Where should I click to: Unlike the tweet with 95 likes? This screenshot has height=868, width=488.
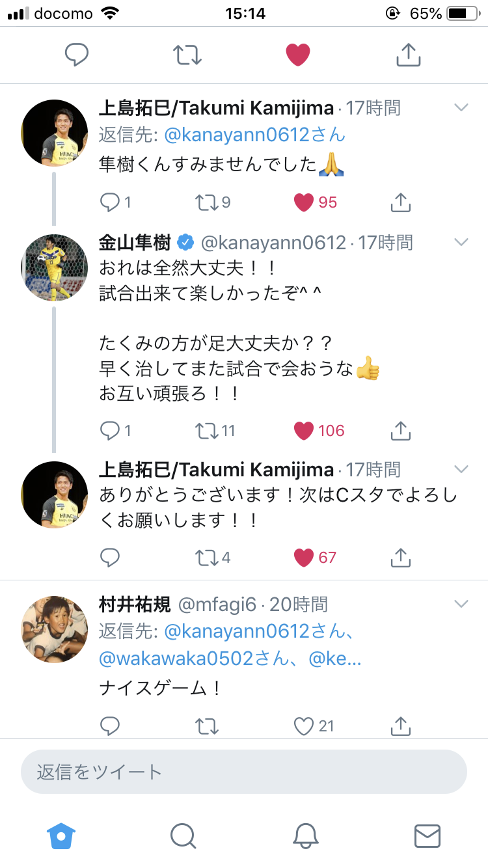point(304,202)
